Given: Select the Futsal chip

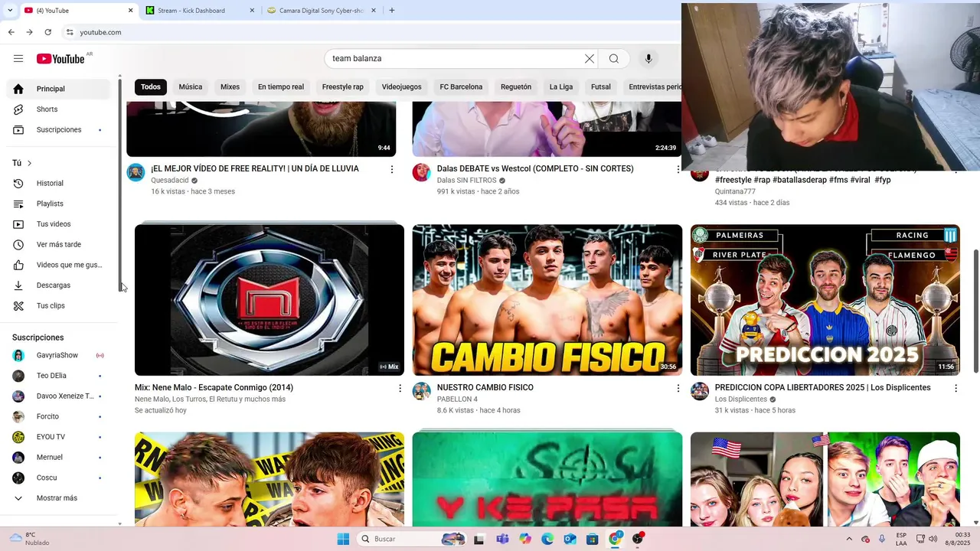Looking at the screenshot, I should (601, 87).
